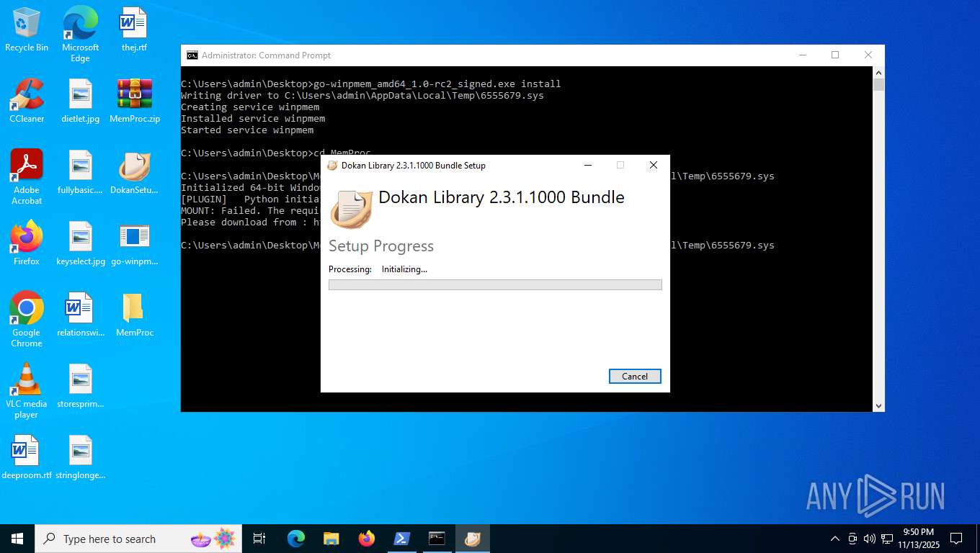
Task: Open the volume control in tray
Action: [870, 539]
